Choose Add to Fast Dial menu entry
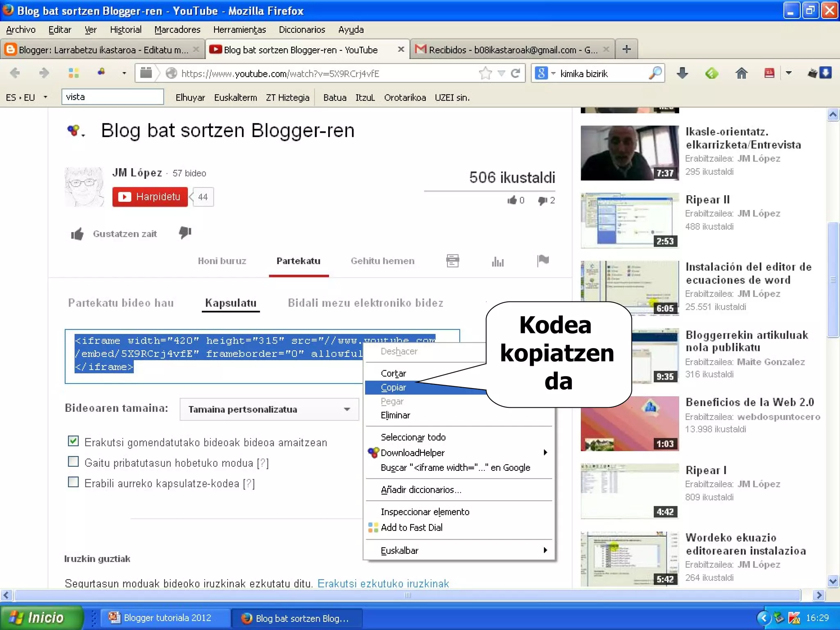This screenshot has width=840, height=630. coord(459,527)
